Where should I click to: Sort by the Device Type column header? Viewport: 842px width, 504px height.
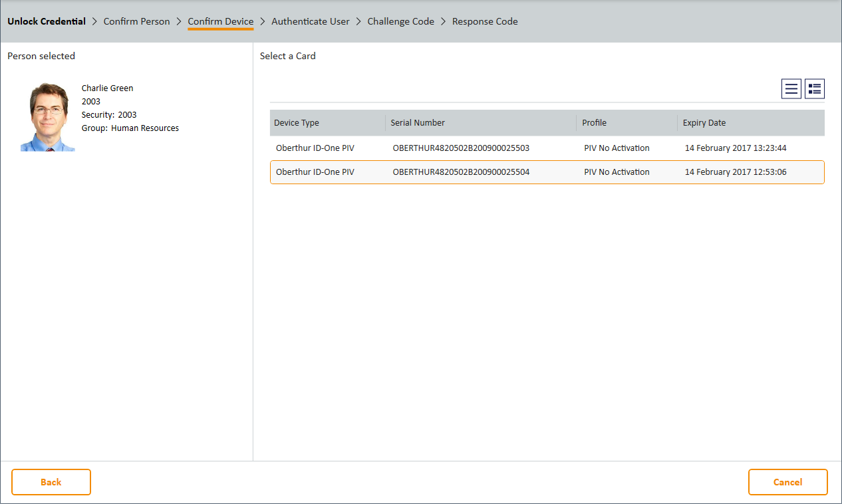tap(297, 123)
